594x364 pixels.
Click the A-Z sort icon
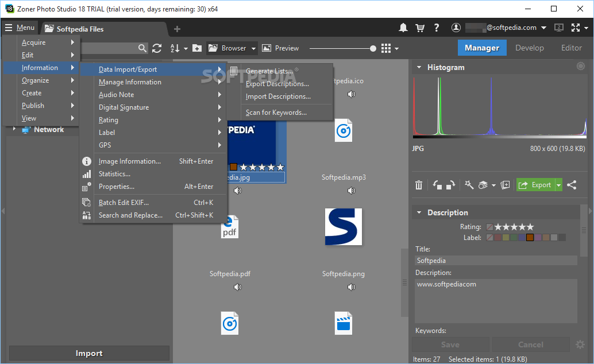(x=175, y=48)
